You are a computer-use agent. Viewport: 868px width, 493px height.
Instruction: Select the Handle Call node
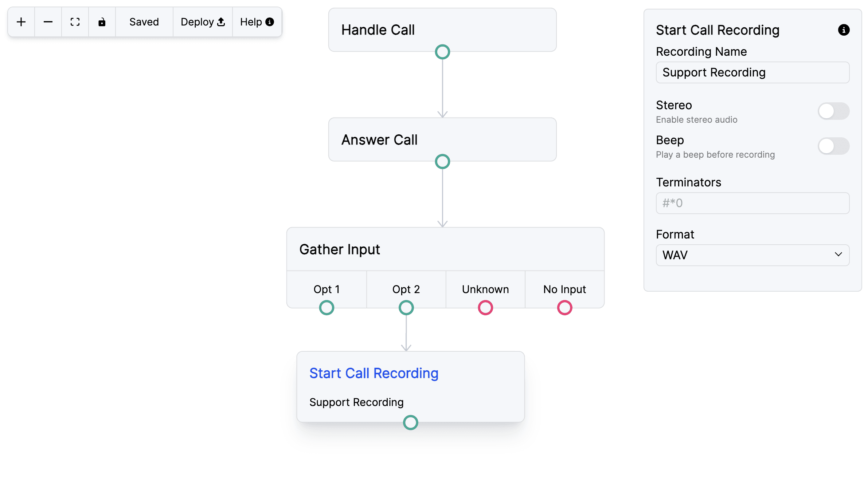click(x=442, y=30)
